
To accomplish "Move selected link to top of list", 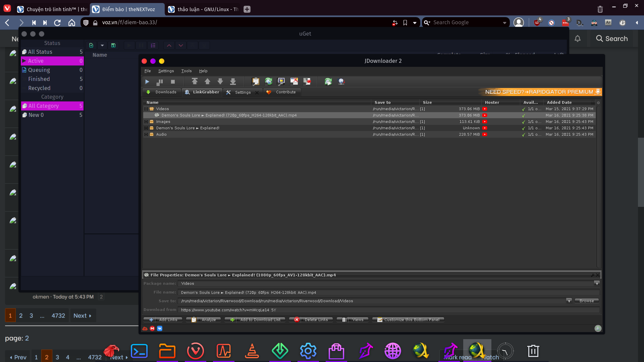I will [x=195, y=81].
